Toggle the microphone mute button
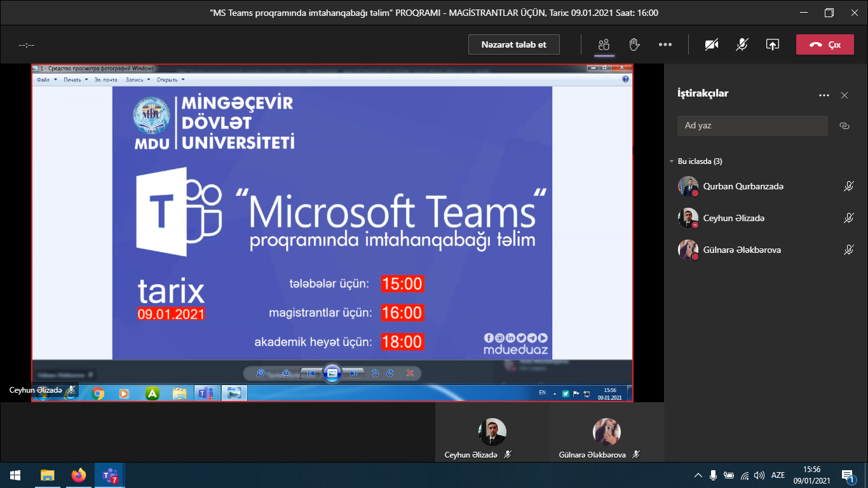This screenshot has width=868, height=488. pyautogui.click(x=742, y=44)
